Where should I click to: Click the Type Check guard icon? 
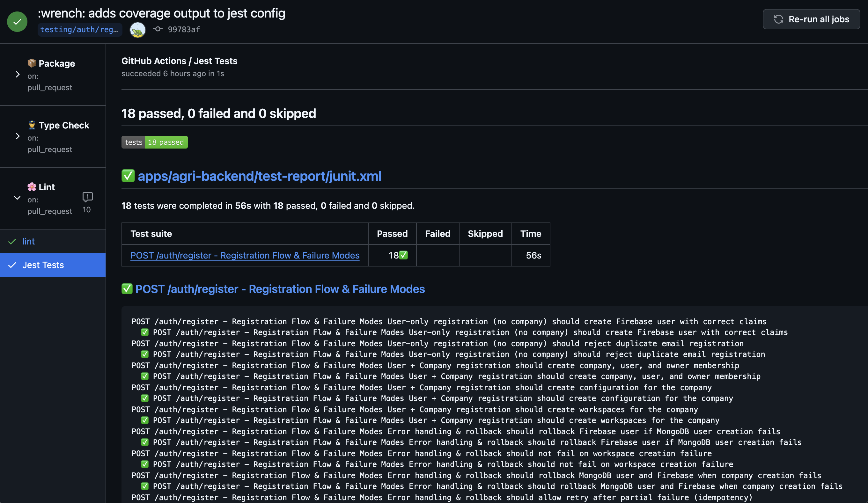tap(32, 125)
